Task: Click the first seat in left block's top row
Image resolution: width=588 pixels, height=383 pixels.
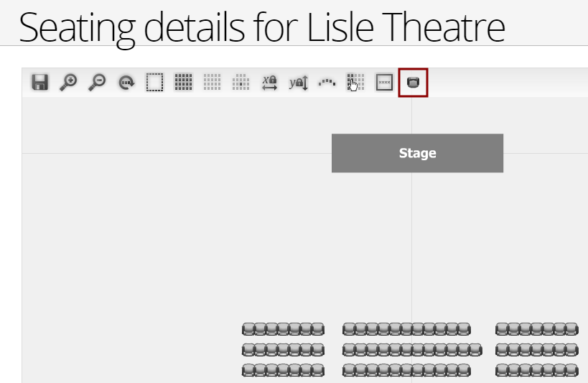Action: coord(248,329)
